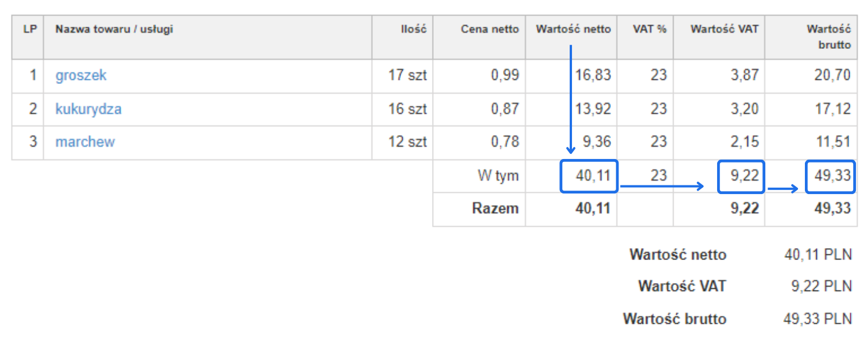Click the marchew product link
The height and width of the screenshot is (341, 868).
coord(85,142)
